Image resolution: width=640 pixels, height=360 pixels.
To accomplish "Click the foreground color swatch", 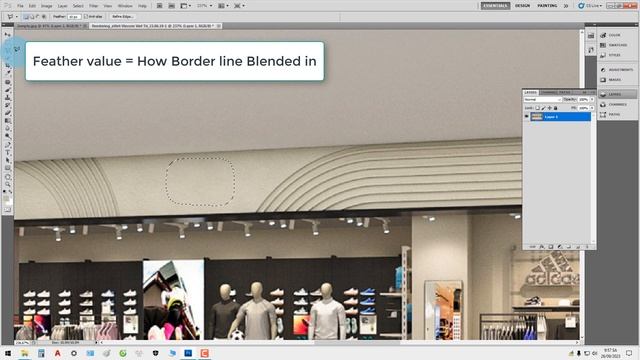I will tap(6, 199).
